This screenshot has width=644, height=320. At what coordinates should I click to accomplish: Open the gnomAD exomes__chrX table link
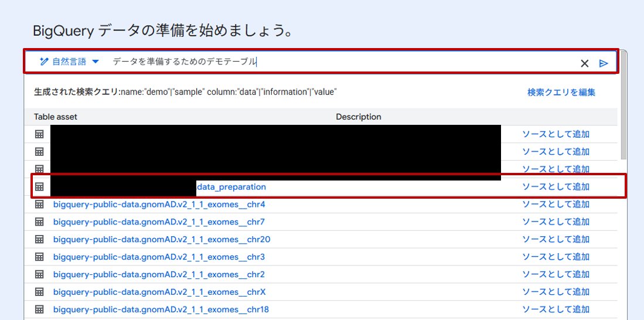(x=159, y=292)
